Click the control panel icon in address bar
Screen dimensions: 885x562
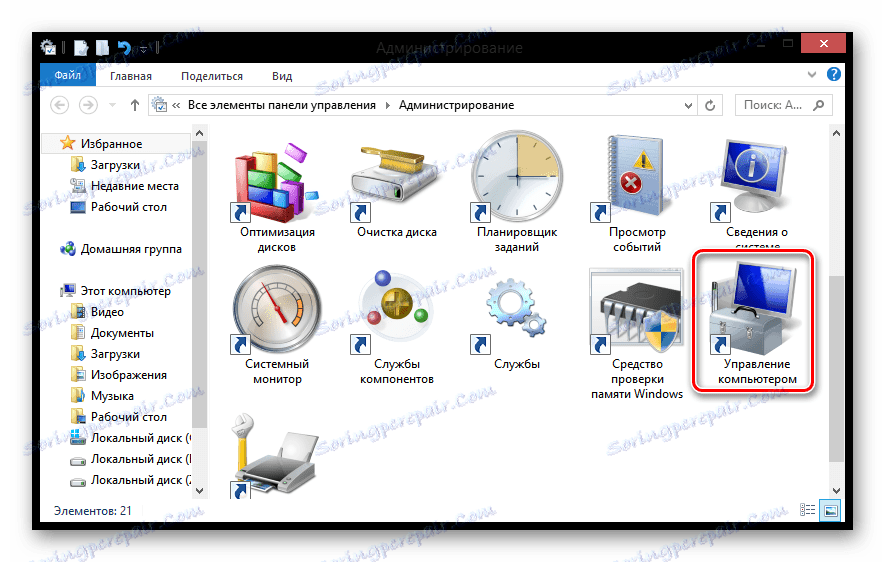pyautogui.click(x=160, y=105)
